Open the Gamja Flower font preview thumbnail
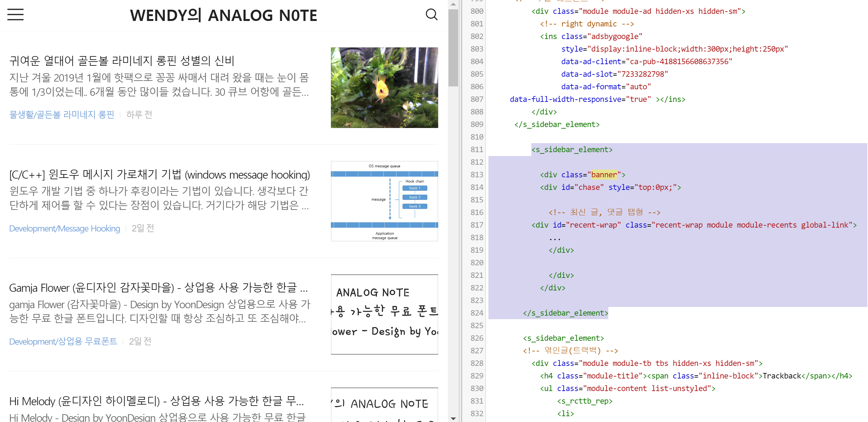The image size is (868, 422). click(x=384, y=314)
